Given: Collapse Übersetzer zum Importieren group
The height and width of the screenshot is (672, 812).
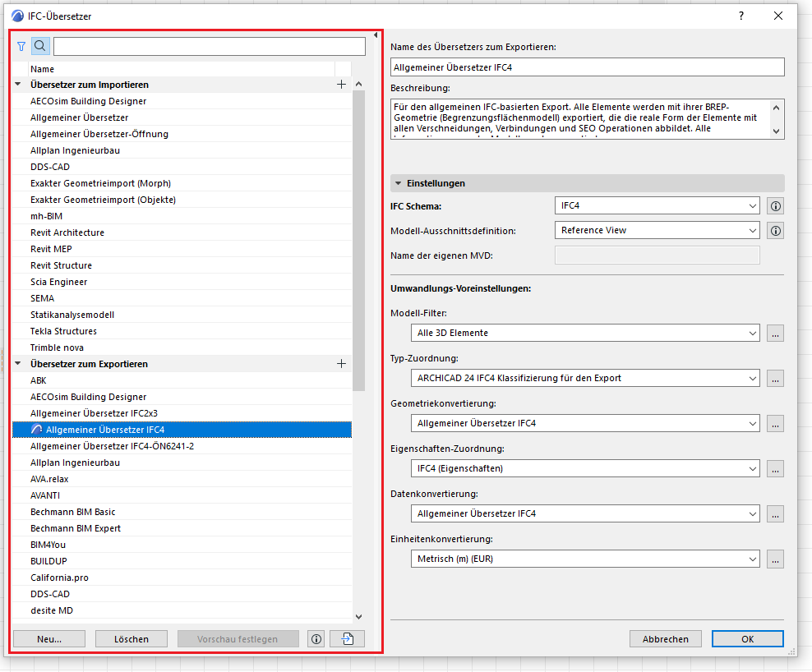Looking at the screenshot, I should click(x=18, y=85).
